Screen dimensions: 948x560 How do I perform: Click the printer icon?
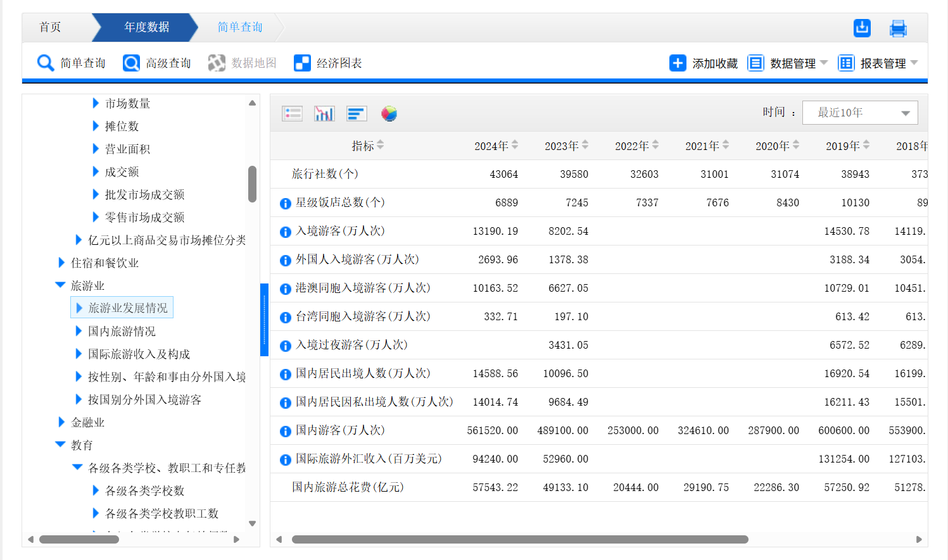pos(898,28)
